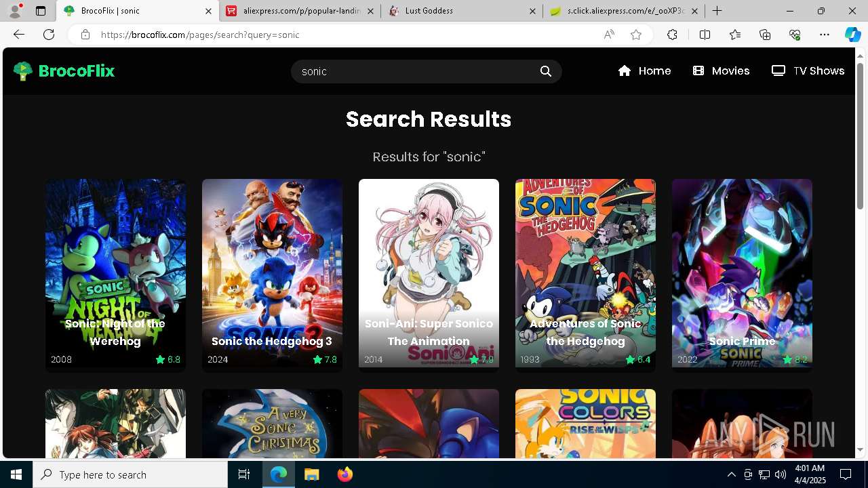
Task: Open Edge Settings and more menu
Action: [825, 35]
